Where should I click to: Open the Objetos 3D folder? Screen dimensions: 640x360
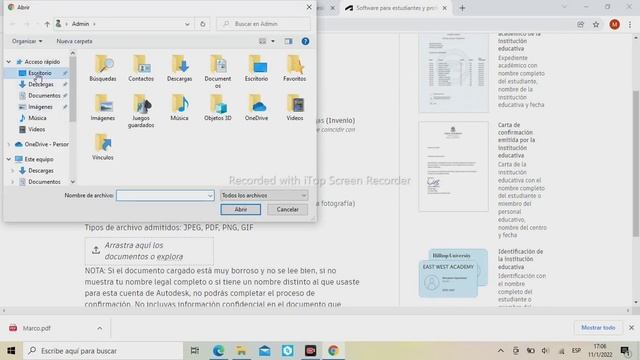tap(218, 107)
